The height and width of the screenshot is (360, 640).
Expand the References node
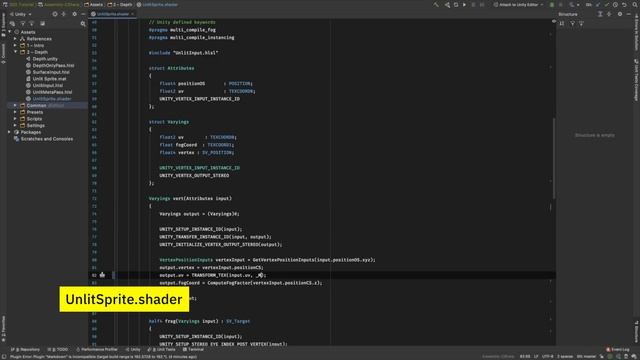click(x=16, y=39)
